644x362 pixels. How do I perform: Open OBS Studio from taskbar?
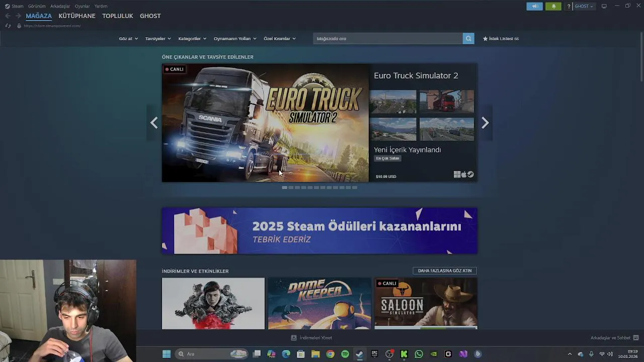coord(389,354)
